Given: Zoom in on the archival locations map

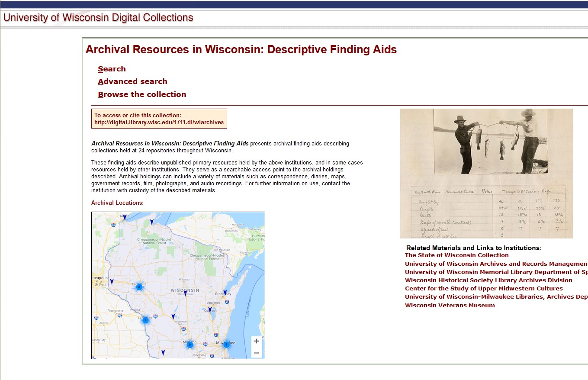Looking at the screenshot, I should 257,341.
